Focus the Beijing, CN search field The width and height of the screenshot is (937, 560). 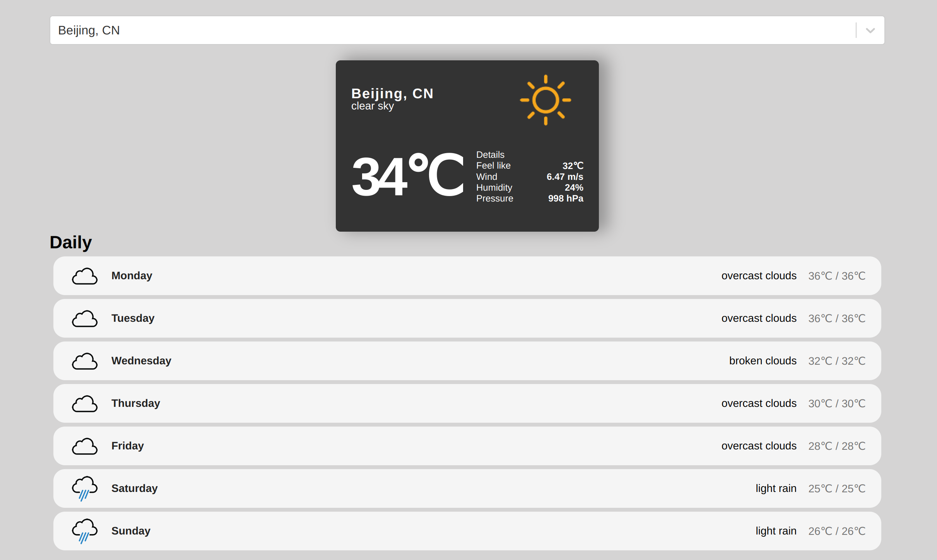(x=426, y=30)
